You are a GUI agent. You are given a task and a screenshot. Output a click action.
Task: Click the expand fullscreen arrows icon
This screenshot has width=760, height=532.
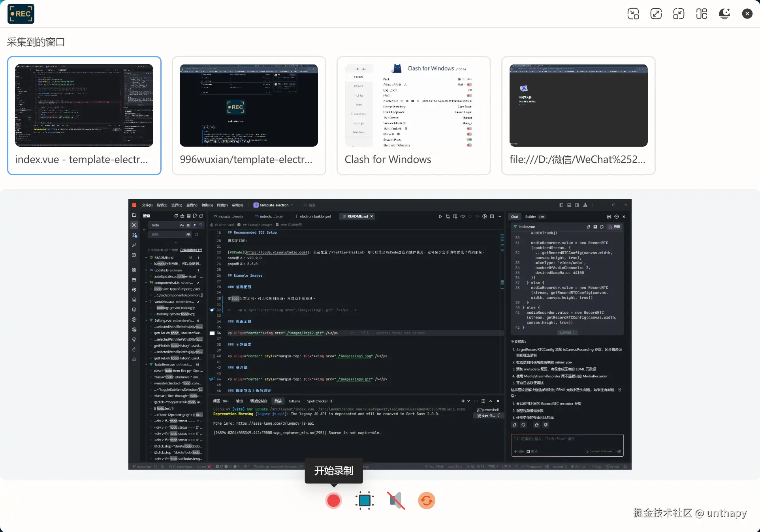656,14
